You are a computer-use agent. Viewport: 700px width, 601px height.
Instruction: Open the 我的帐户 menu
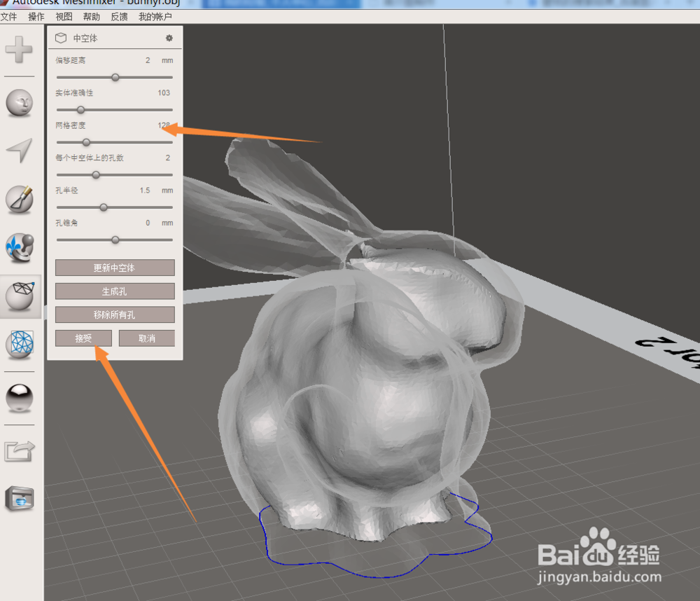click(155, 17)
